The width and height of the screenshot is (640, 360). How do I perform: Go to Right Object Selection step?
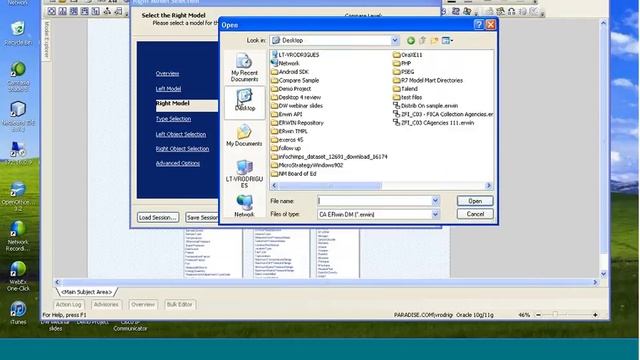coord(182,149)
